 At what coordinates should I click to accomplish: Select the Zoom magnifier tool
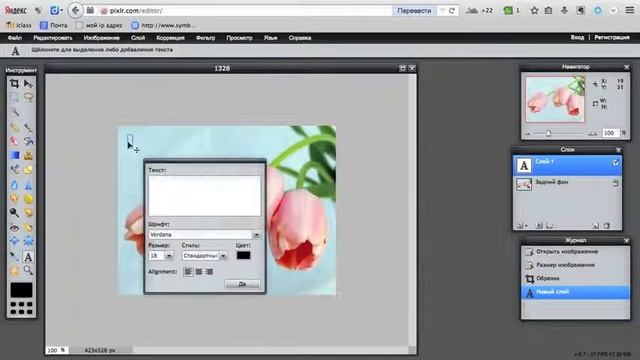coord(28,270)
